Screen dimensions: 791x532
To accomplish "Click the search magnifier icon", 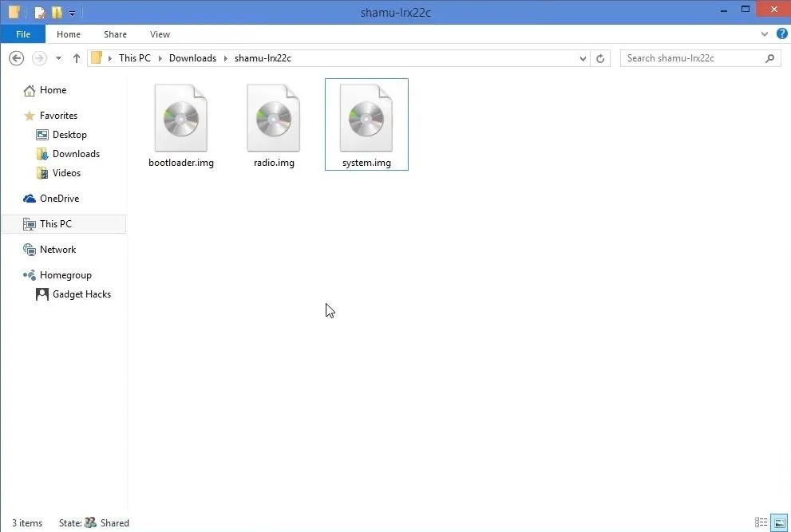I will click(769, 58).
